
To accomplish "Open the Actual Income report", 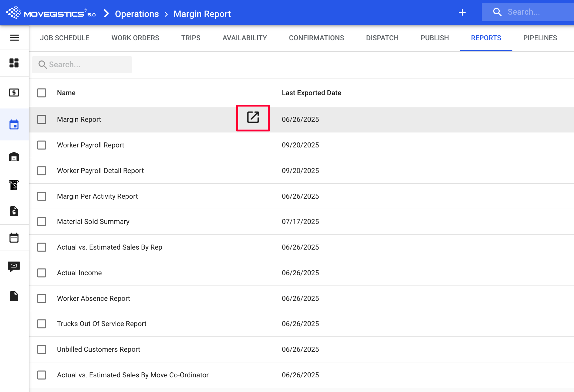I will pos(79,273).
